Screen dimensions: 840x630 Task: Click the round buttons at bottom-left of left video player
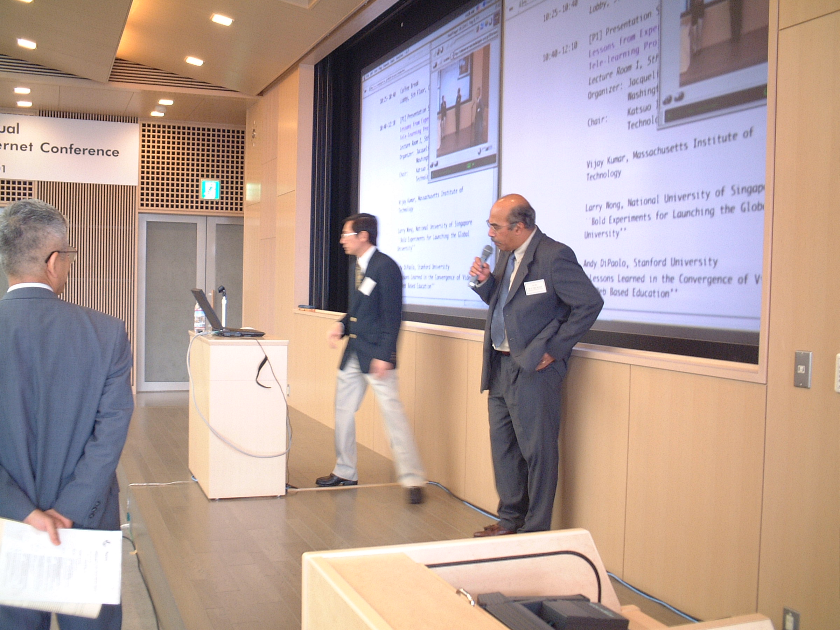434,164
